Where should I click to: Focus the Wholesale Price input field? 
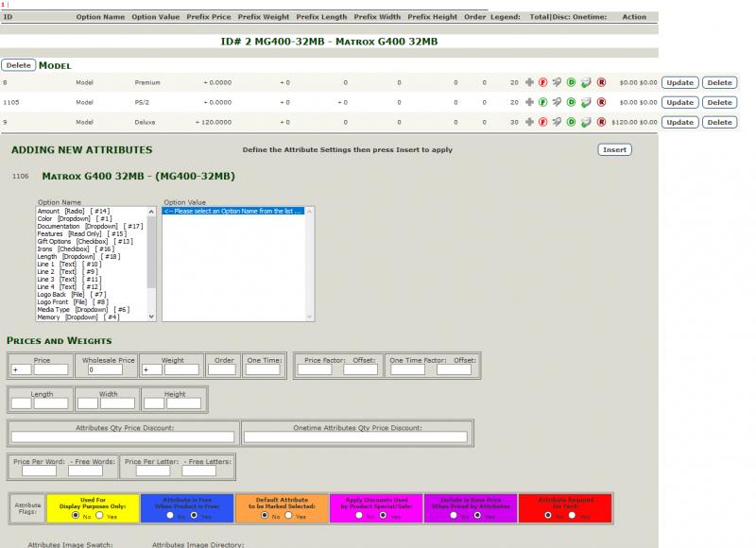(105, 369)
